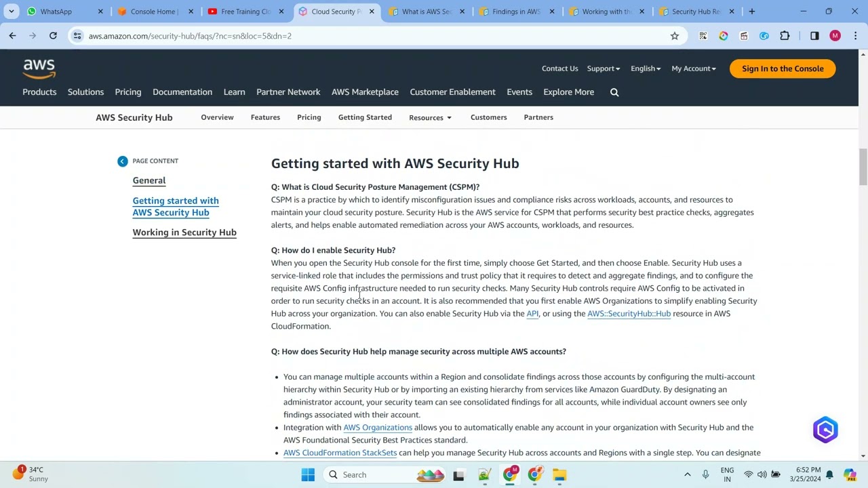Open the Chrome profile avatar M
Image resolution: width=868 pixels, height=488 pixels.
(835, 36)
